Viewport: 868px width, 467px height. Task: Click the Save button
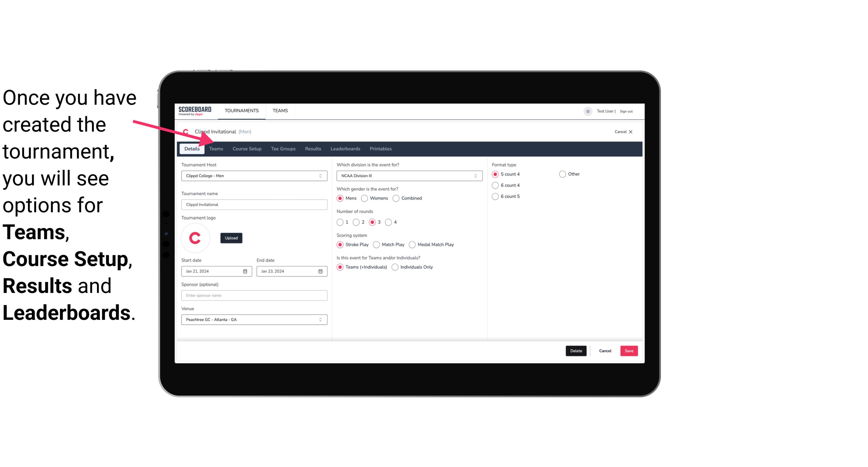click(629, 351)
